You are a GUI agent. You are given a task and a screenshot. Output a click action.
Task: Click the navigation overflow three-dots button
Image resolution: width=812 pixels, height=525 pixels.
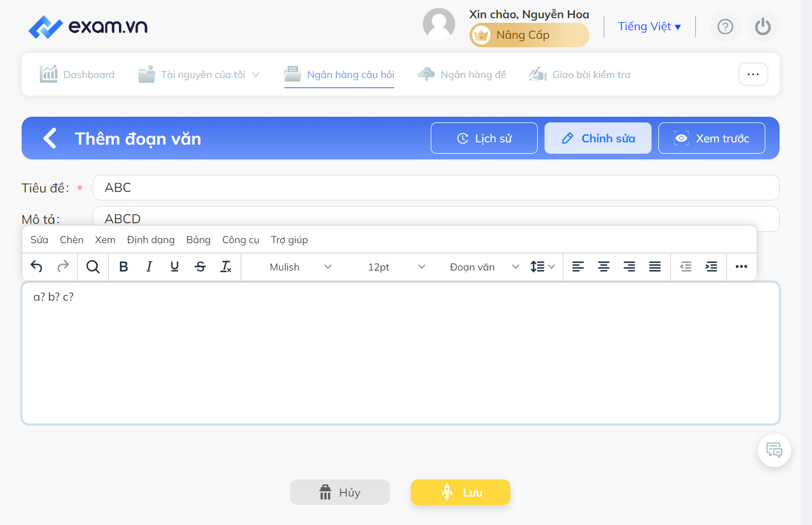click(753, 74)
